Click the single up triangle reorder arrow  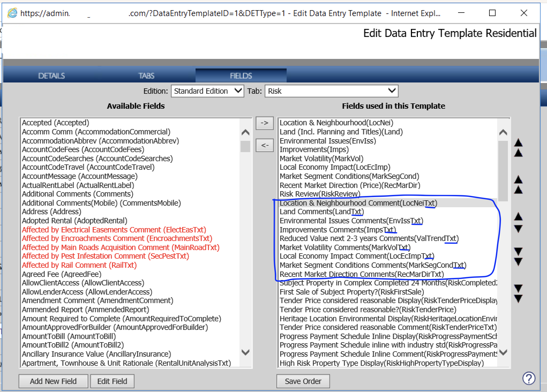point(518,216)
